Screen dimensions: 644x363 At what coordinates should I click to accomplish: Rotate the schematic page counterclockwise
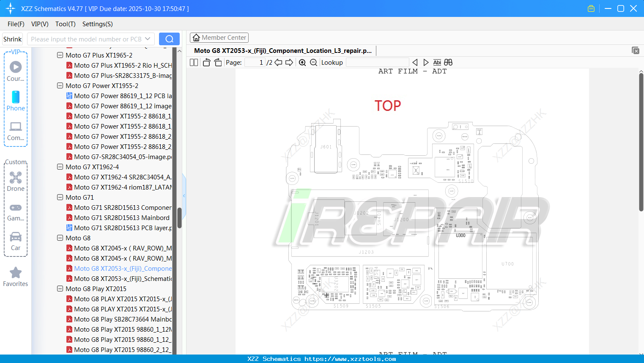(206, 62)
